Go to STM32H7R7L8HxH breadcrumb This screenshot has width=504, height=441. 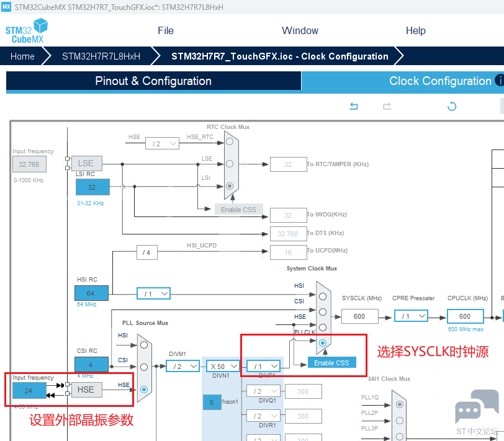pyautogui.click(x=101, y=56)
